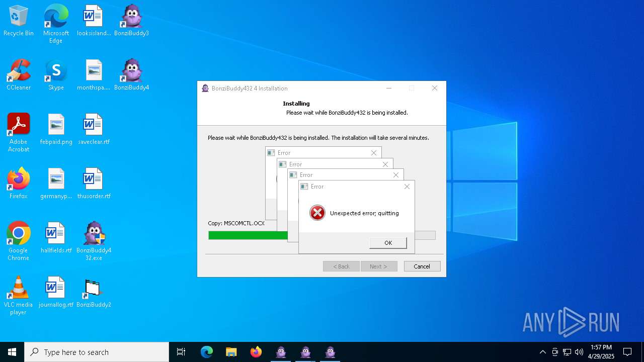Select the CCleaner desktop shortcut
Screen dimensions: 644x362
click(19, 75)
